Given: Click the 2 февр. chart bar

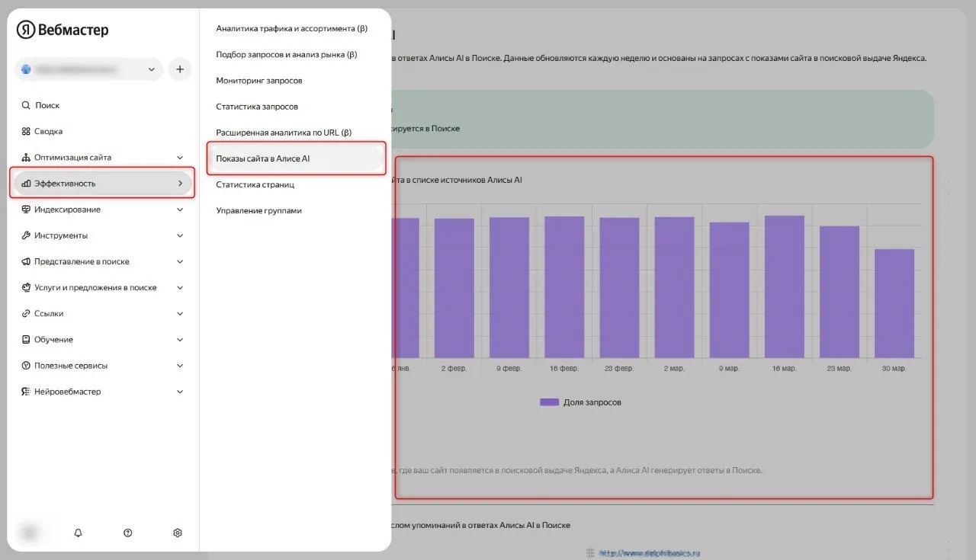Looking at the screenshot, I should coord(454,288).
